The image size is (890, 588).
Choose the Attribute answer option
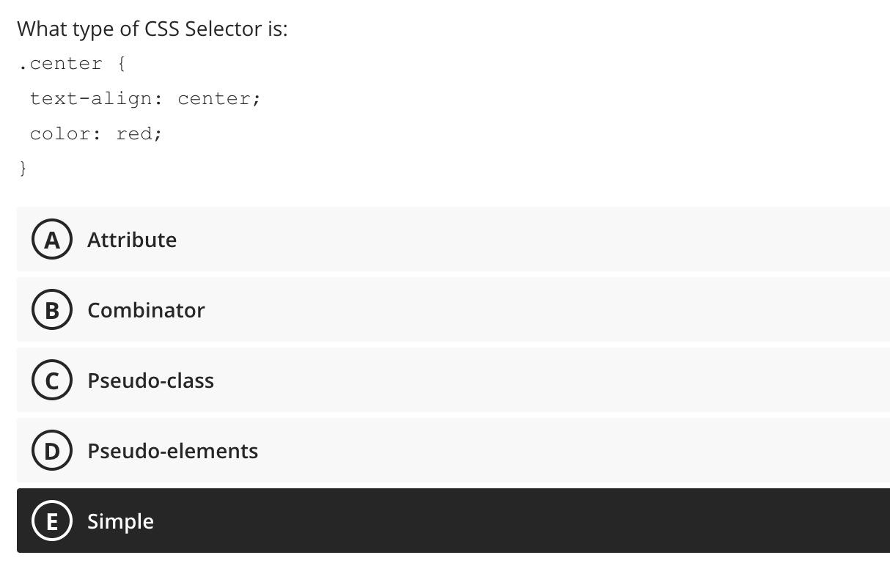point(440,239)
